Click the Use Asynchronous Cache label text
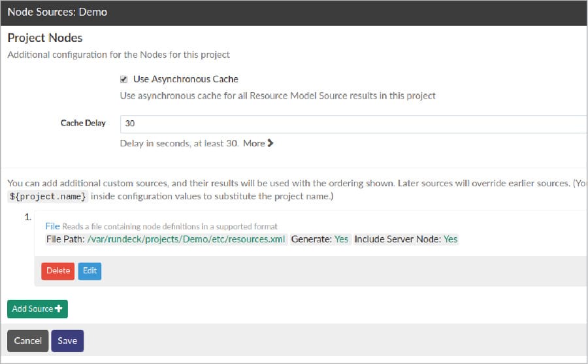588x364 pixels. pos(186,79)
